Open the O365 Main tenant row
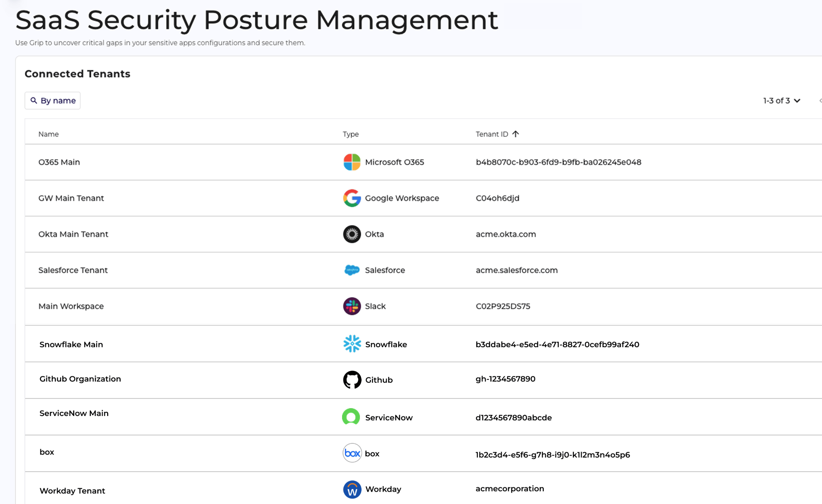Viewport: 822px width, 504px height. (x=423, y=162)
